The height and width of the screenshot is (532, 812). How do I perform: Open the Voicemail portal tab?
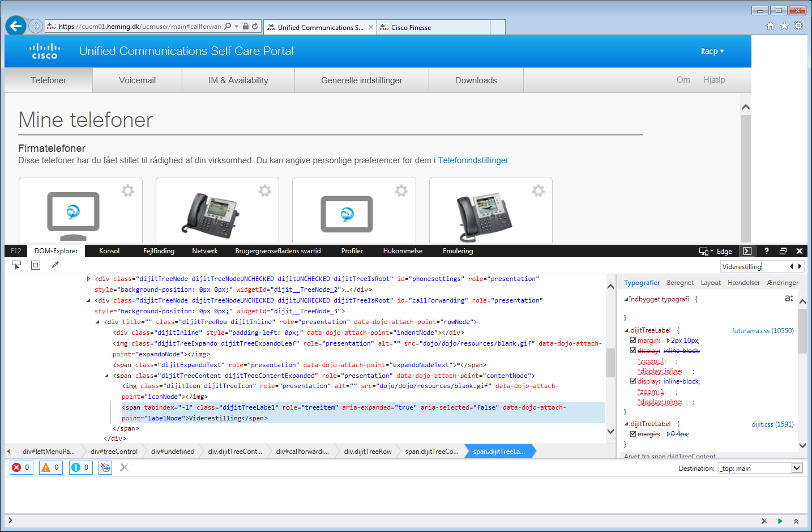tap(137, 80)
